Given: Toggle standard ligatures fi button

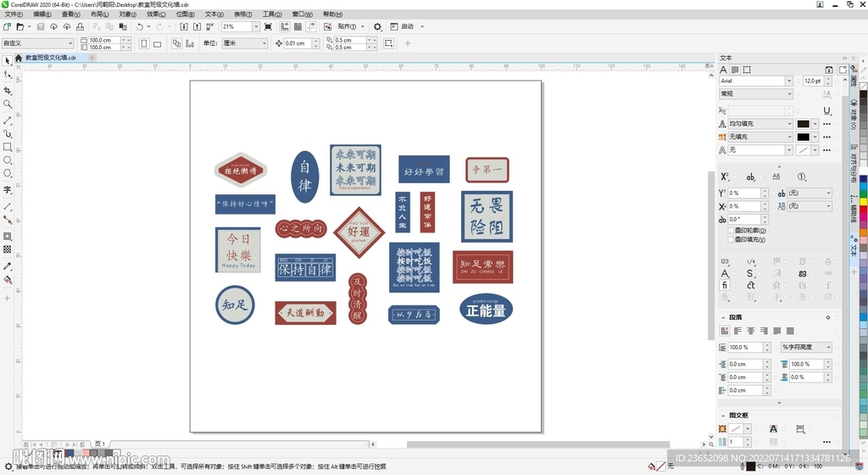Looking at the screenshot, I should pyautogui.click(x=725, y=285).
